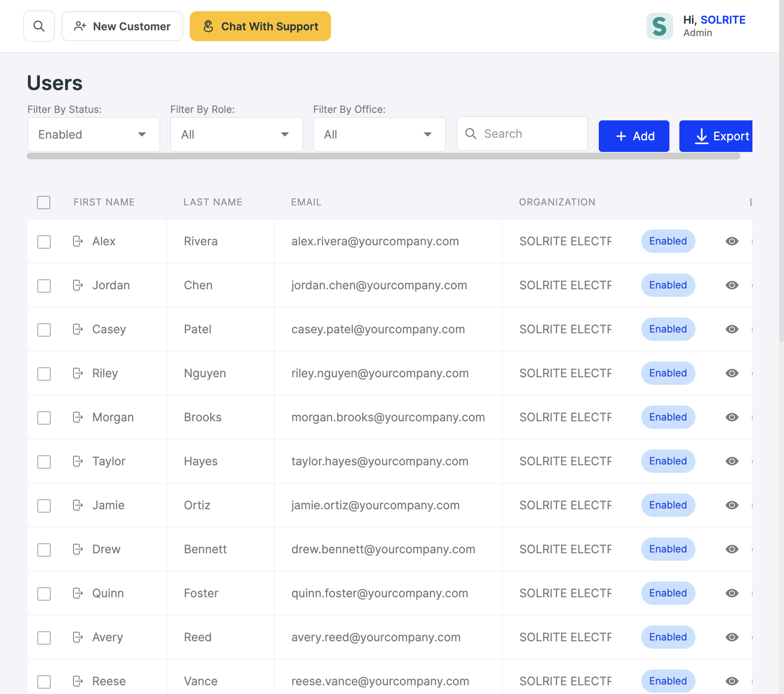Click last name Foster cell

201,593
